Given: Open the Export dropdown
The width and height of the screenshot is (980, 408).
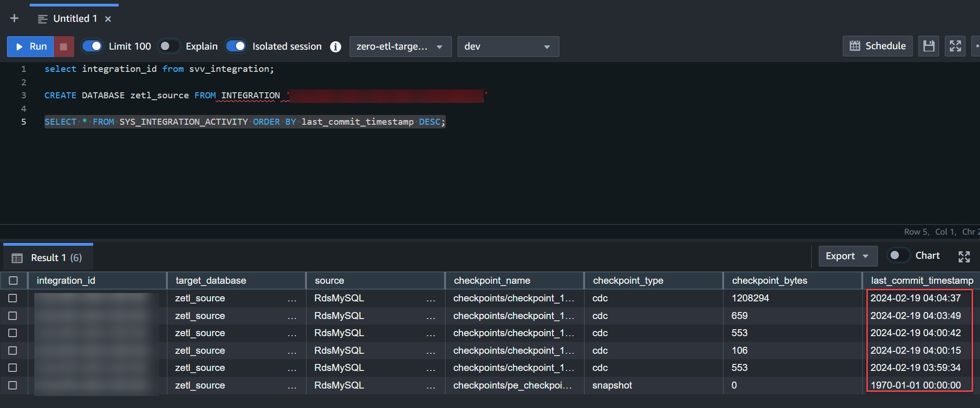Looking at the screenshot, I should point(848,256).
